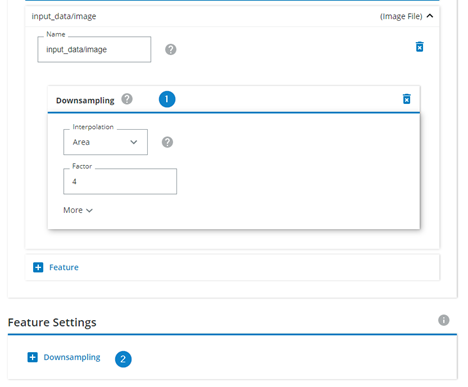Expand the More options section
This screenshot has height=387, width=468.
pyautogui.click(x=78, y=210)
